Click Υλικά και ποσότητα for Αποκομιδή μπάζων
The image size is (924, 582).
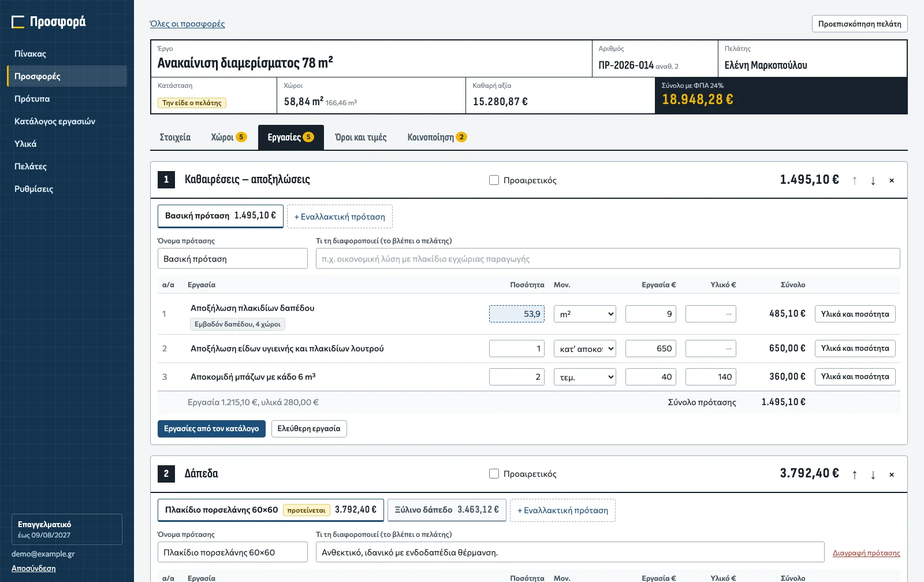[x=855, y=377]
